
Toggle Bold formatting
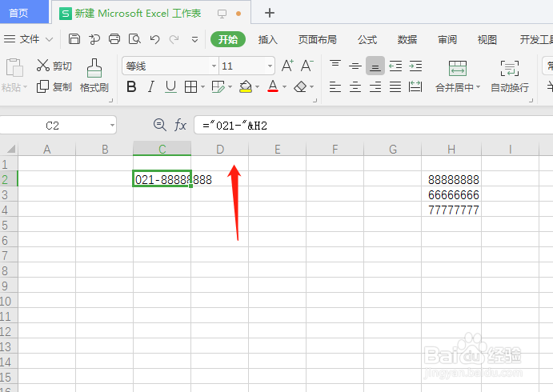pos(131,86)
